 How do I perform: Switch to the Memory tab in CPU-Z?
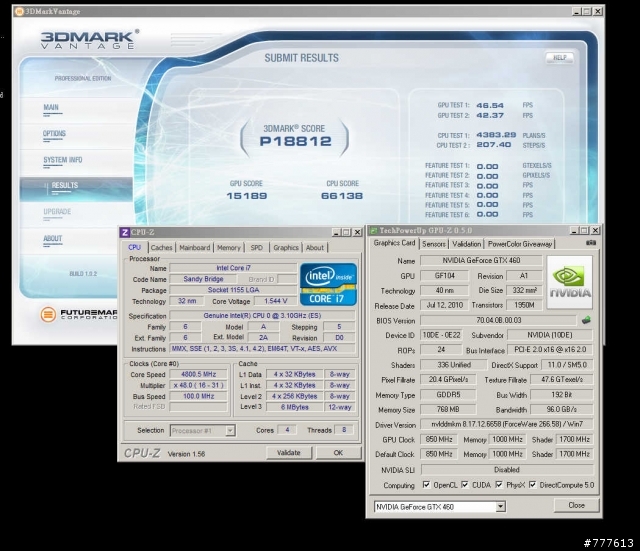[229, 247]
